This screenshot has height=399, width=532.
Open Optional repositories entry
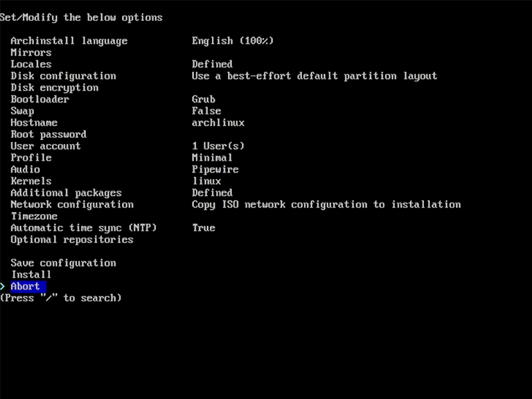click(x=72, y=240)
